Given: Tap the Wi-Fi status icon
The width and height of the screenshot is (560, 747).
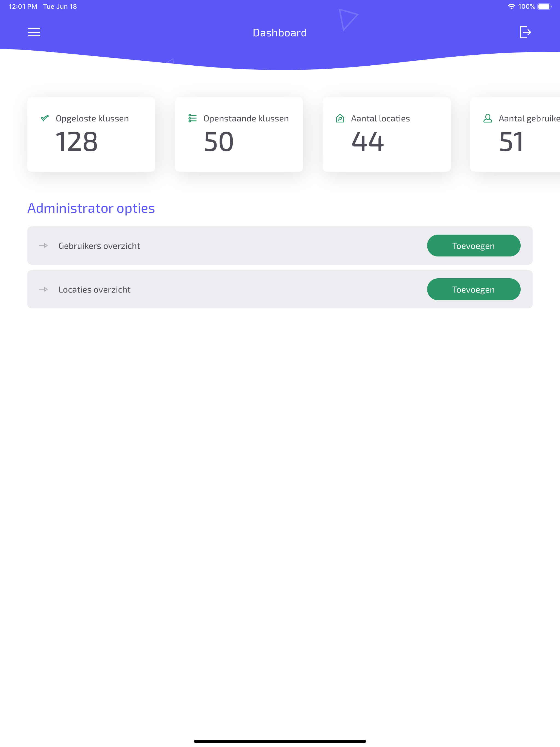Looking at the screenshot, I should click(x=511, y=6).
